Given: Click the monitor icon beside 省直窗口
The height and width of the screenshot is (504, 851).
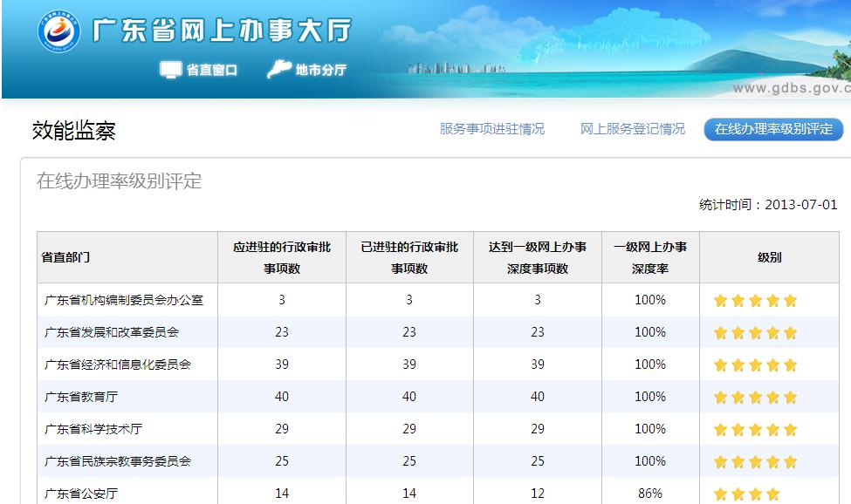Looking at the screenshot, I should click(171, 70).
